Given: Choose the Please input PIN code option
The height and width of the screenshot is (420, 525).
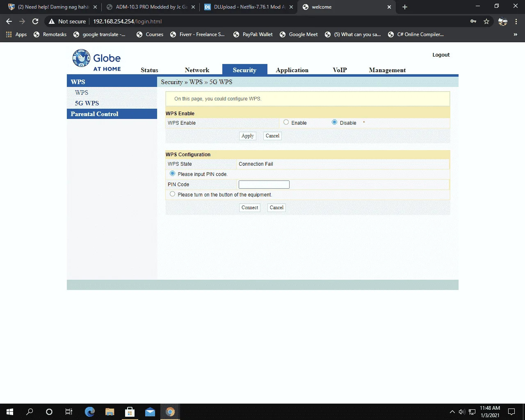Looking at the screenshot, I should click(x=172, y=173).
